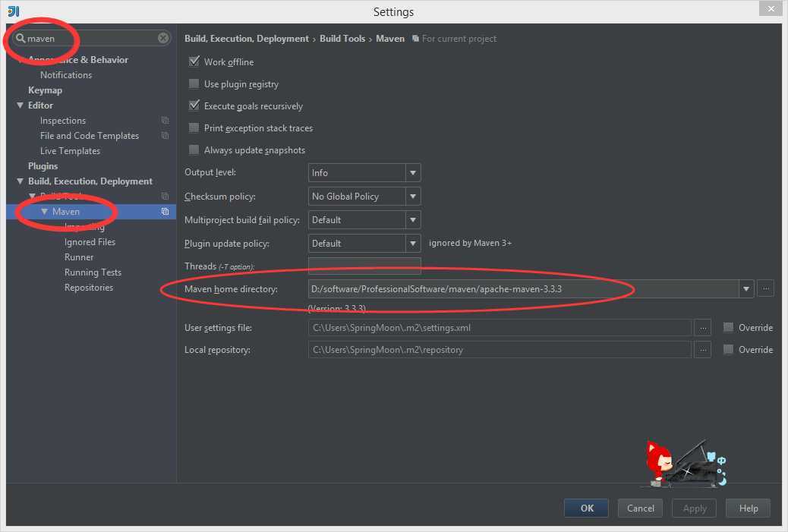Enable Always update snapshots
788x532 pixels.
tap(194, 150)
